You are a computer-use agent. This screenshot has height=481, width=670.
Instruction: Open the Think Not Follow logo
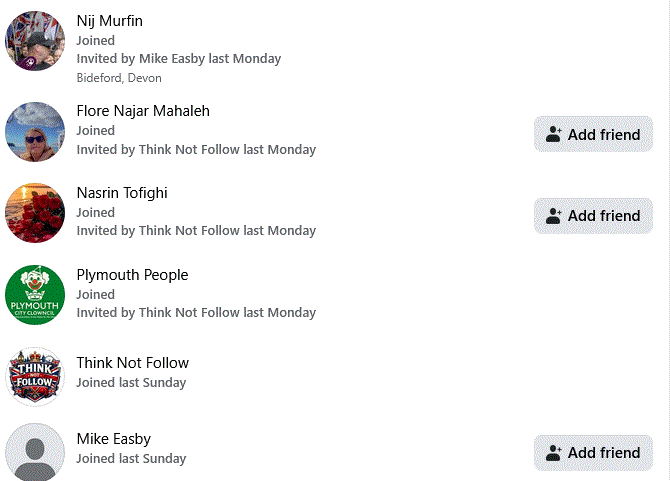[35, 376]
